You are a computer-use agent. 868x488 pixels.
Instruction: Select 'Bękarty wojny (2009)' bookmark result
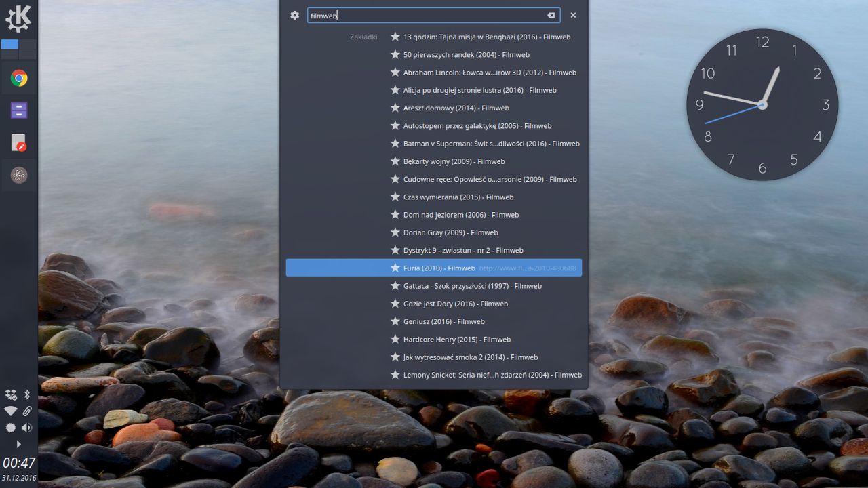coord(434,161)
